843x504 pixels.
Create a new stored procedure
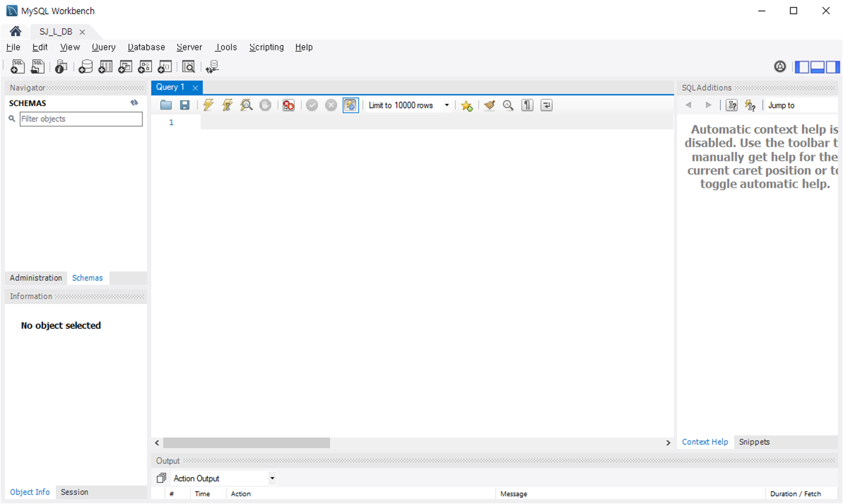145,67
